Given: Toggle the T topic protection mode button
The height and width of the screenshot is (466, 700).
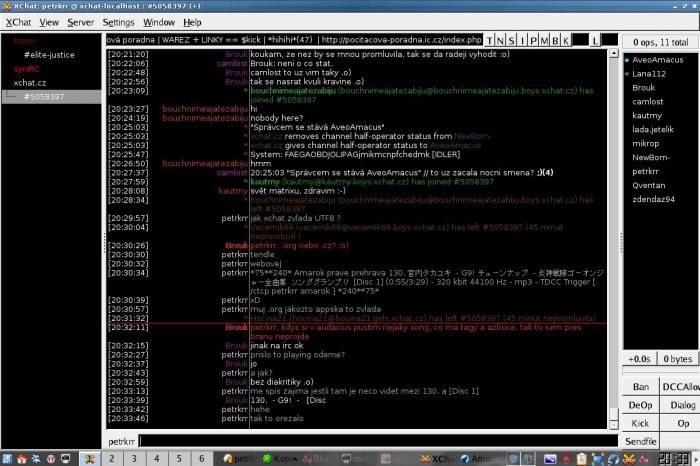Looking at the screenshot, I should (489, 40).
